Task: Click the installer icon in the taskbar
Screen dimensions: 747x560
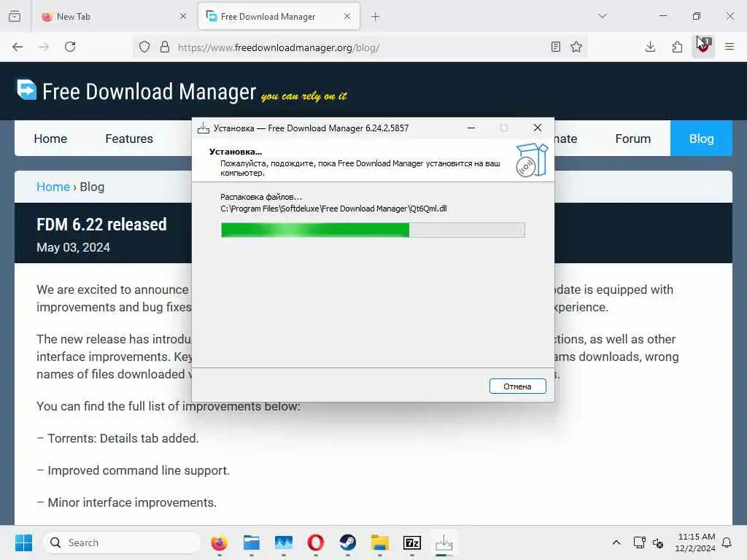Action: 444,542
